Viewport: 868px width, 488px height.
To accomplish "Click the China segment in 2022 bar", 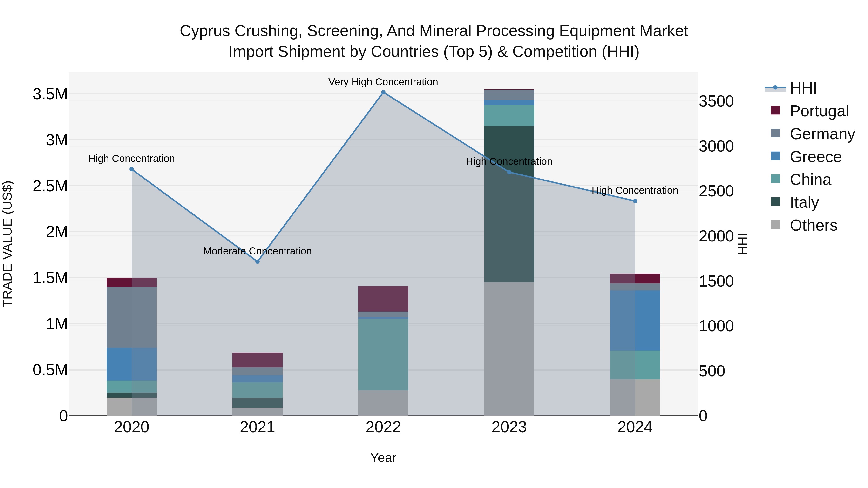I will point(383,355).
